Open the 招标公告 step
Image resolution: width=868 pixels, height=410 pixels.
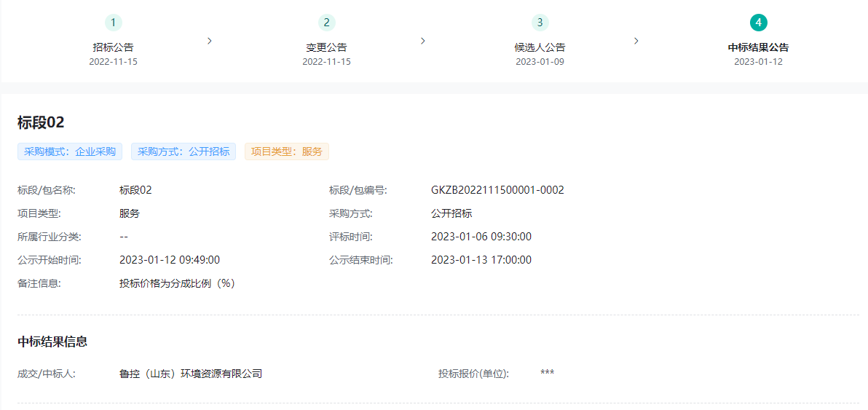point(113,47)
